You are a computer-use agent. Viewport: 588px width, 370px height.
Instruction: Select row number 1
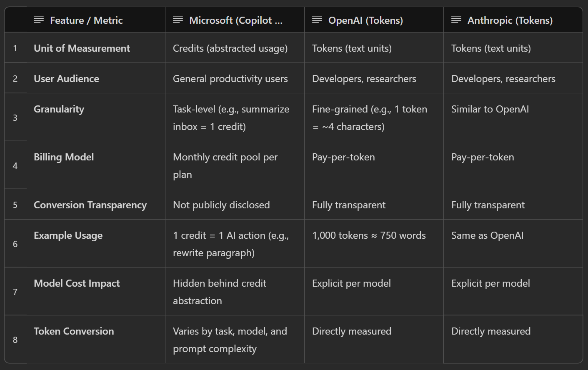(x=15, y=48)
